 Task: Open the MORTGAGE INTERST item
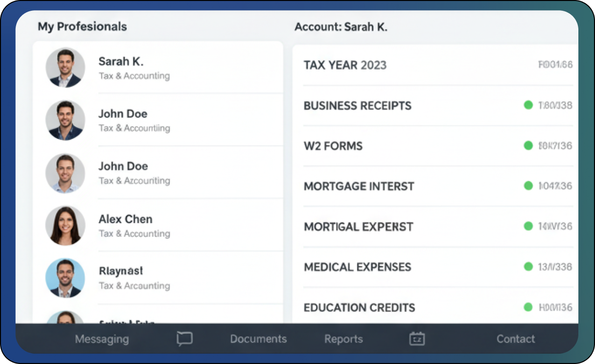pos(359,186)
